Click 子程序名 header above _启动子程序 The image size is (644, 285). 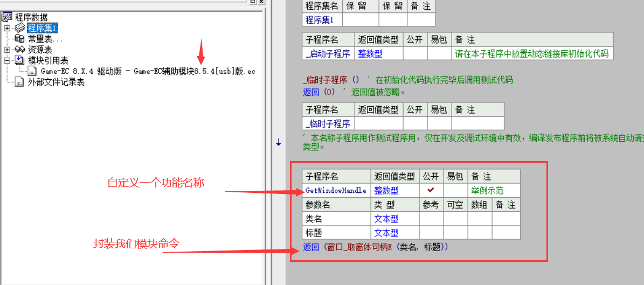pos(328,39)
